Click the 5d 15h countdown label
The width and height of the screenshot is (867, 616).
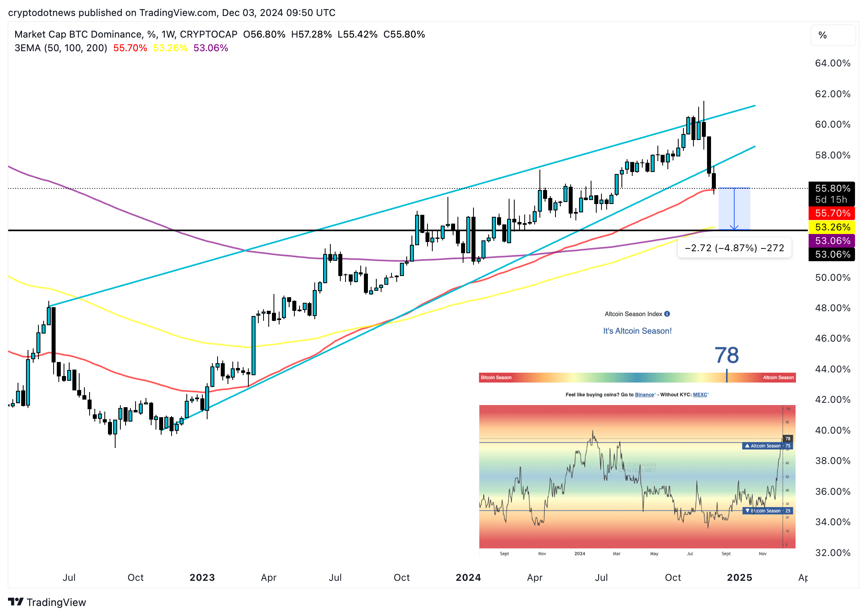(831, 200)
